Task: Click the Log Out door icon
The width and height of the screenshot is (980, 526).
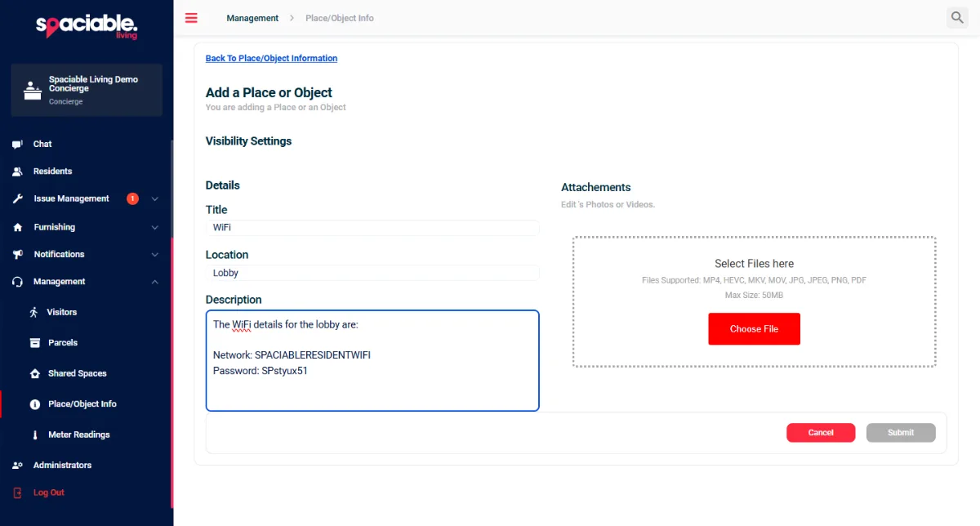Action: [x=17, y=493]
